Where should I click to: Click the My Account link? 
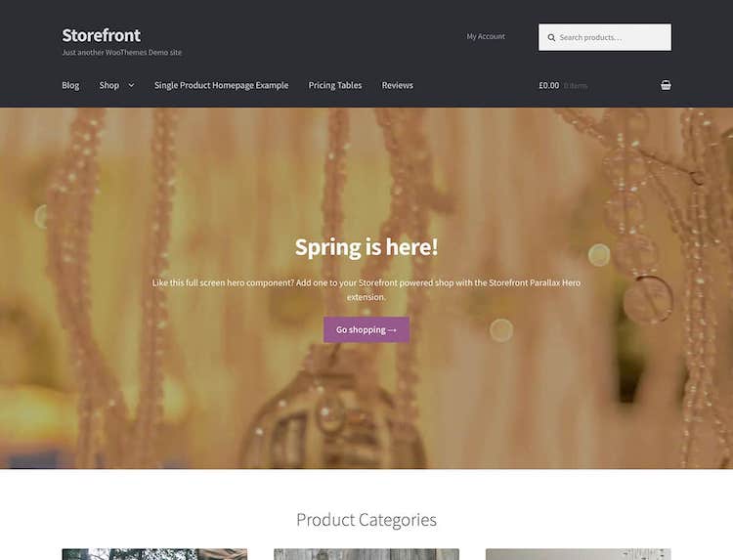tap(486, 36)
